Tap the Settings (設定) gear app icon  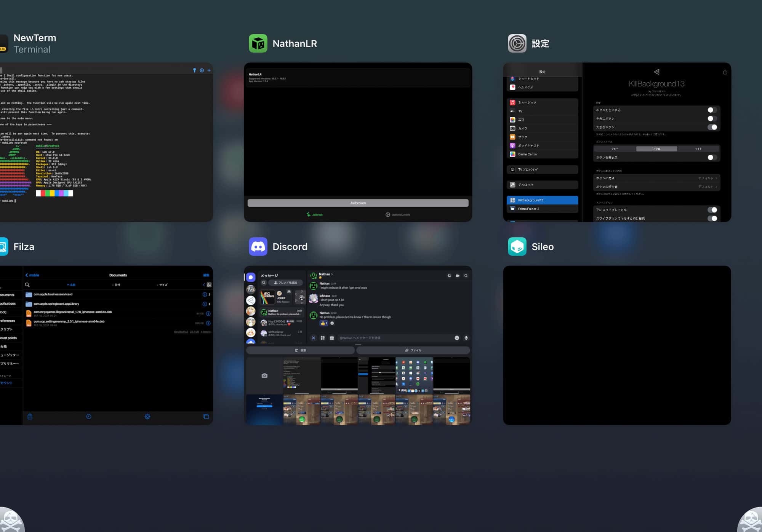517,43
